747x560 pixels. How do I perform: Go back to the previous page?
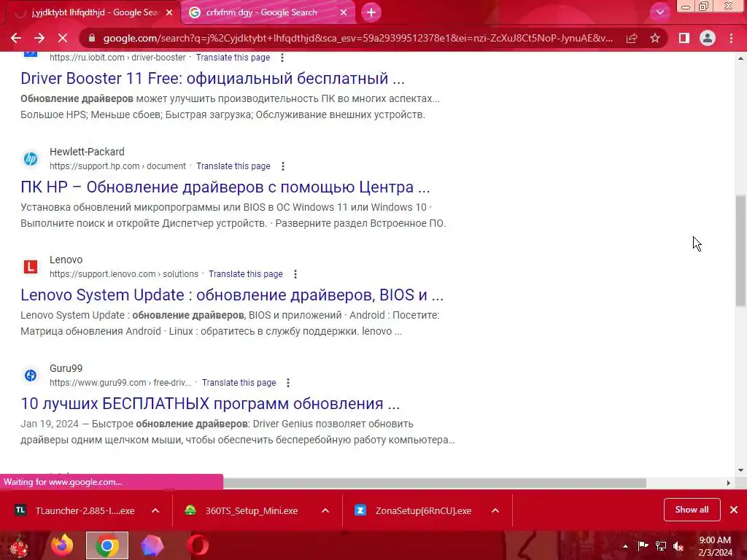click(x=16, y=38)
